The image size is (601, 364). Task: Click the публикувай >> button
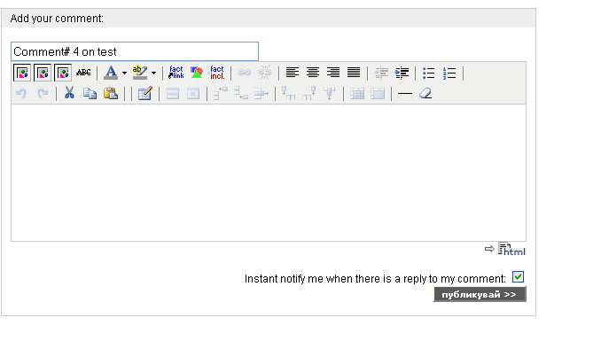(480, 294)
